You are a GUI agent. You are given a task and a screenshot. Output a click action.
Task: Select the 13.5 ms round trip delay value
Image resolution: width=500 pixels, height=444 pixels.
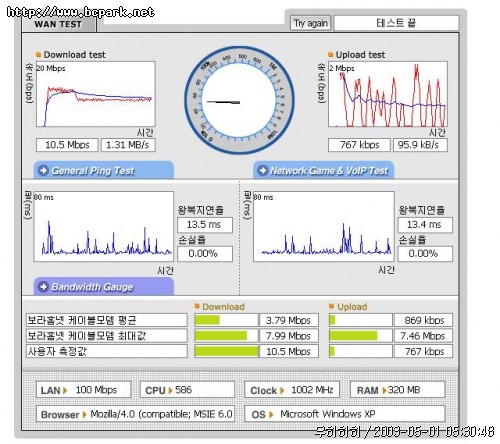pos(205,225)
